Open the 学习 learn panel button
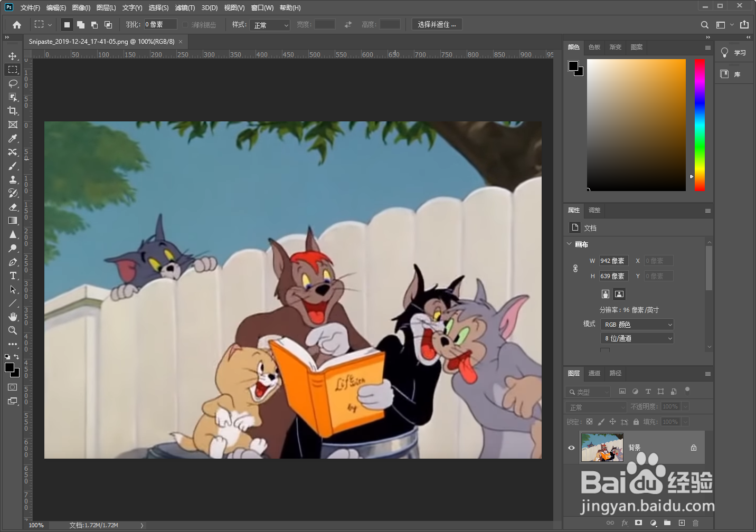The width and height of the screenshot is (756, 532). click(x=734, y=52)
